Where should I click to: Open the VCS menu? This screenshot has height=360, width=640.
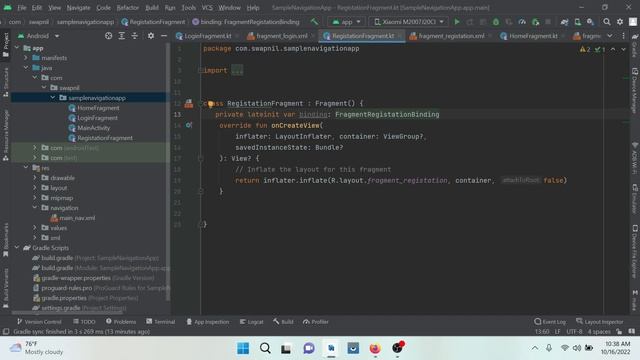(x=207, y=8)
